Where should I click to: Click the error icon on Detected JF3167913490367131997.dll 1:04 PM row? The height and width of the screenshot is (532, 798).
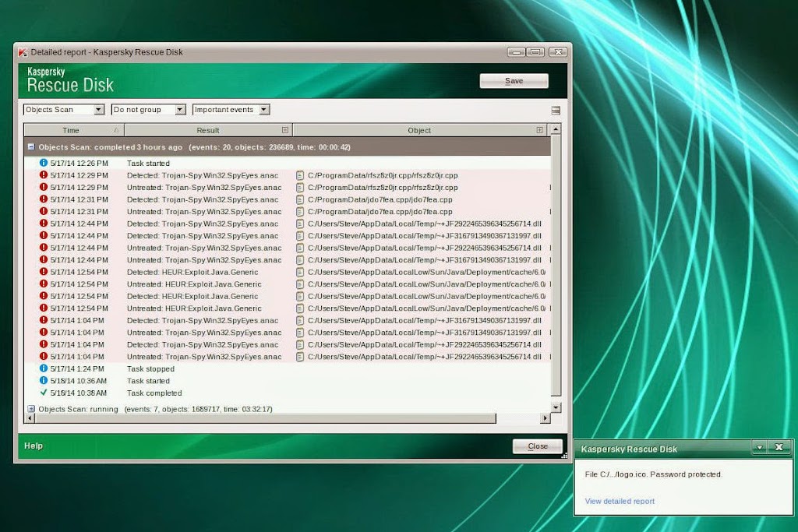click(44, 320)
